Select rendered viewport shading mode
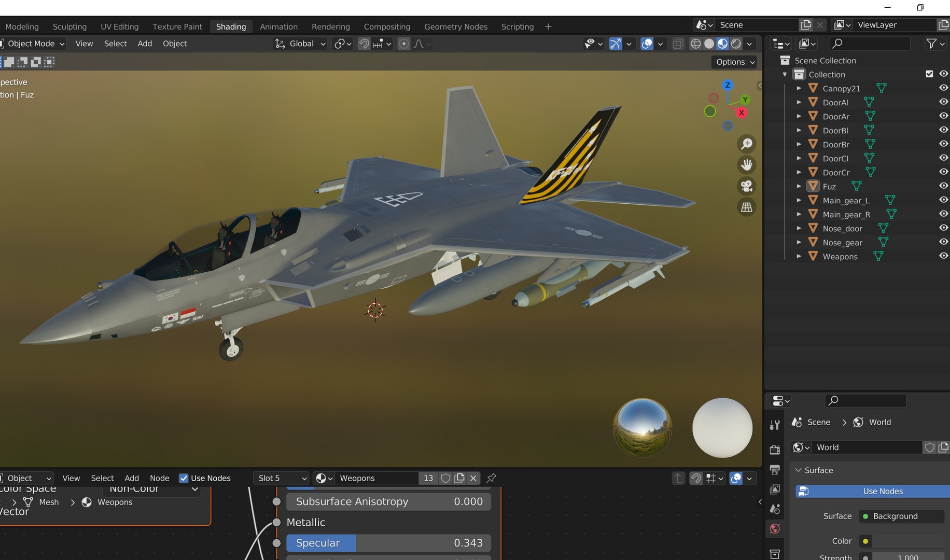This screenshot has height=560, width=950. pyautogui.click(x=736, y=44)
